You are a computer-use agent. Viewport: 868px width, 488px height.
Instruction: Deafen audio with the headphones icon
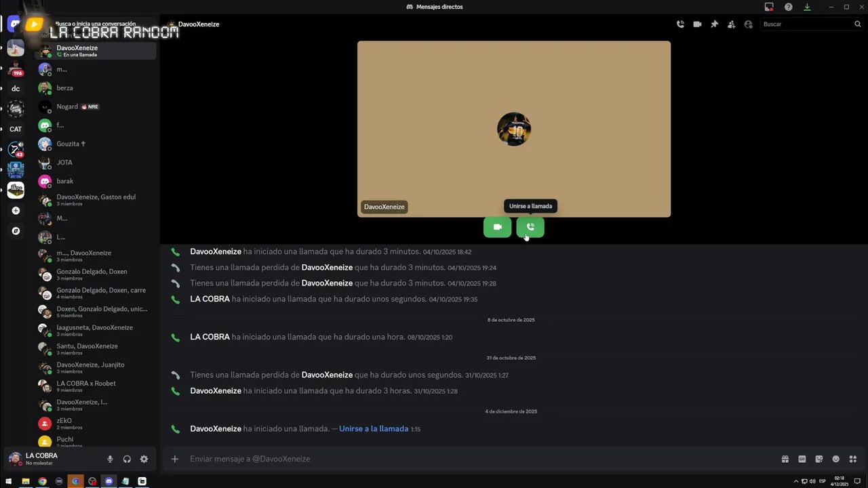[127, 459]
